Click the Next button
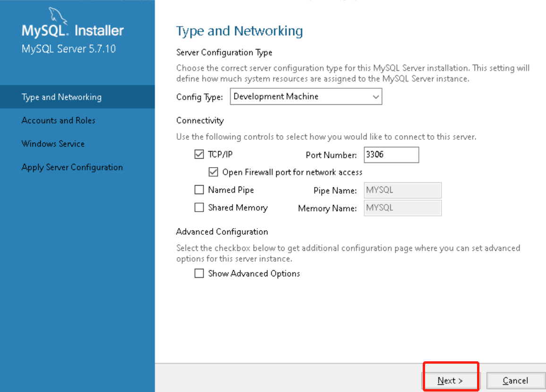 click(450, 381)
